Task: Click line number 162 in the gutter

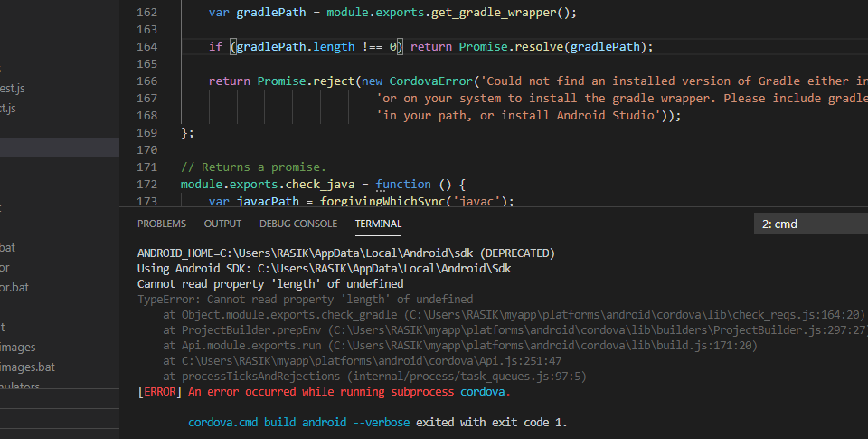Action: pyautogui.click(x=147, y=12)
